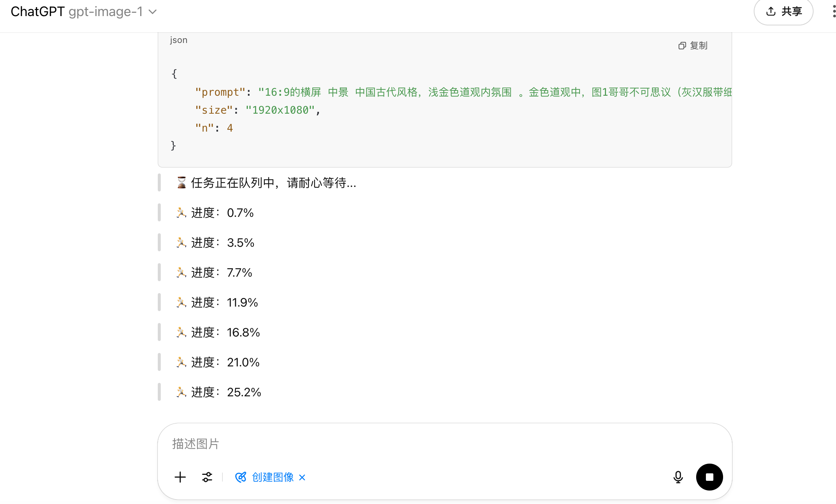
Task: Click the text 进度：7.7%
Action: tap(222, 272)
